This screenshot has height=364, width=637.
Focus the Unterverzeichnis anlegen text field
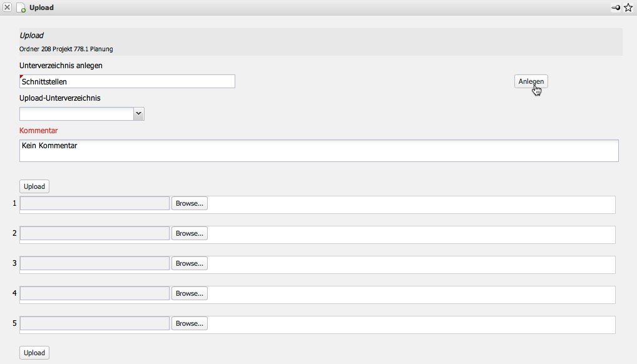128,81
